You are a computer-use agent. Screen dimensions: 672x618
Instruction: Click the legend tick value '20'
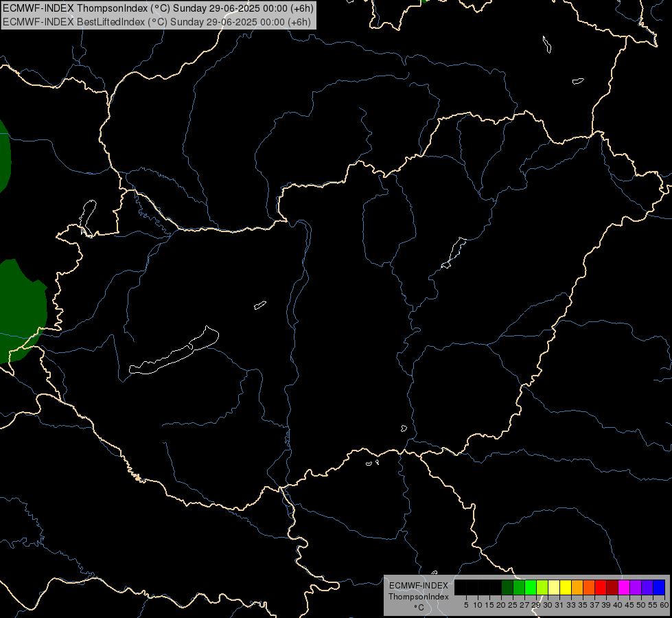point(501,605)
